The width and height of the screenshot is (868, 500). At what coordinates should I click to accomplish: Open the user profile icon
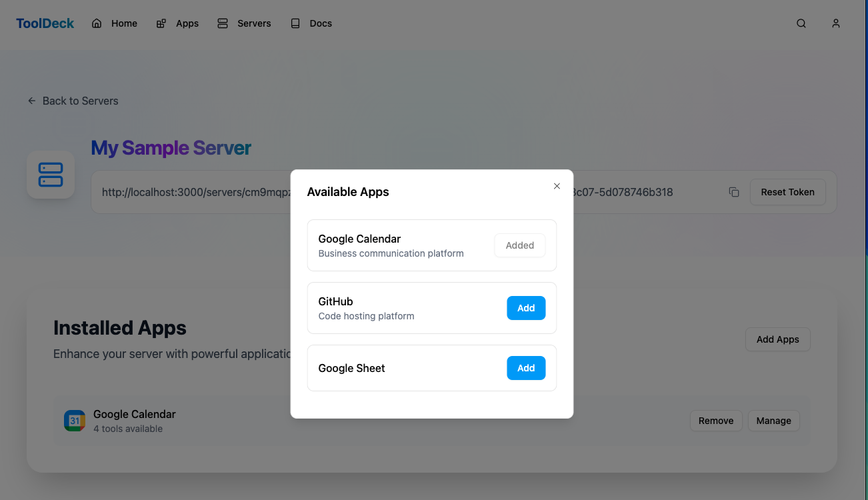click(x=836, y=23)
